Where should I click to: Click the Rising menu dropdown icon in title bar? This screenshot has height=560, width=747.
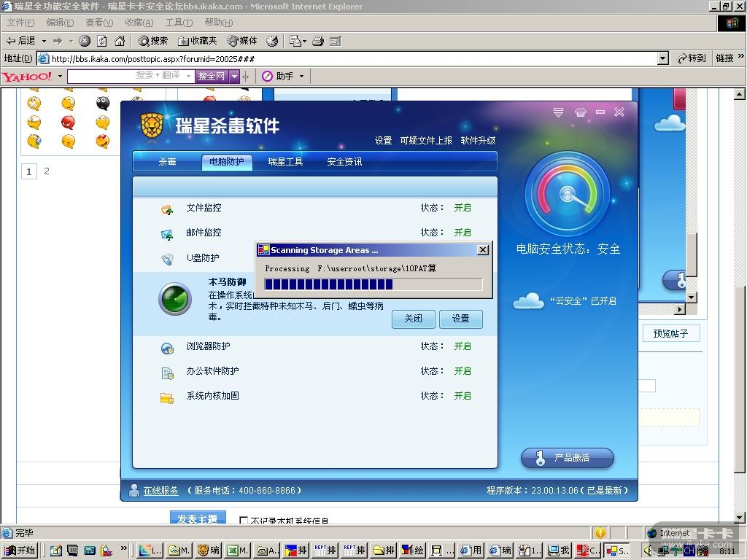pyautogui.click(x=558, y=112)
